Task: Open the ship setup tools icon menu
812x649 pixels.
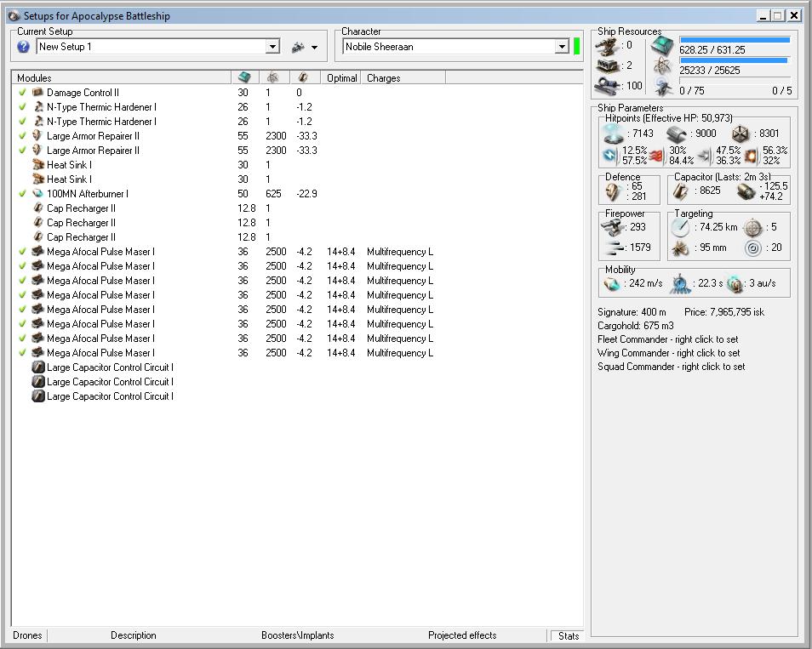Action: coord(298,47)
